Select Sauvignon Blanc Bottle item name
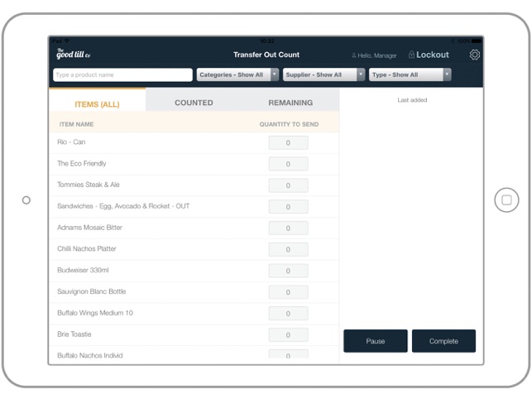The width and height of the screenshot is (532, 399). (91, 291)
